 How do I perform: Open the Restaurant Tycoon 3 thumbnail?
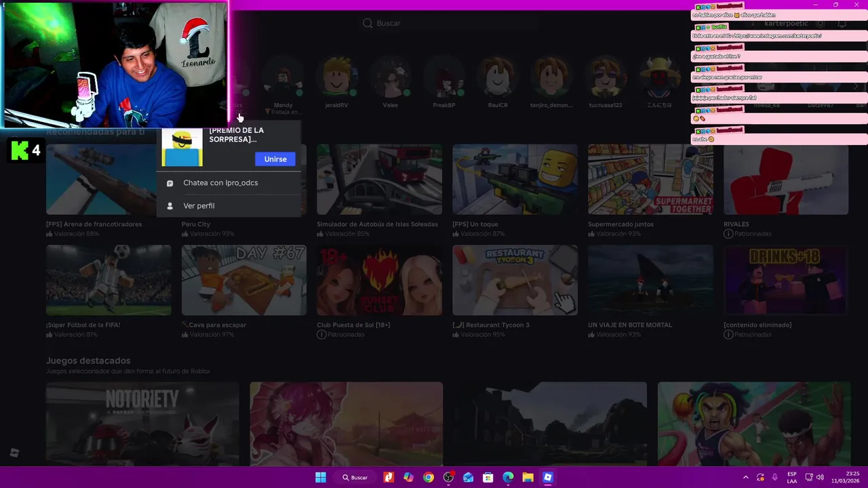515,281
